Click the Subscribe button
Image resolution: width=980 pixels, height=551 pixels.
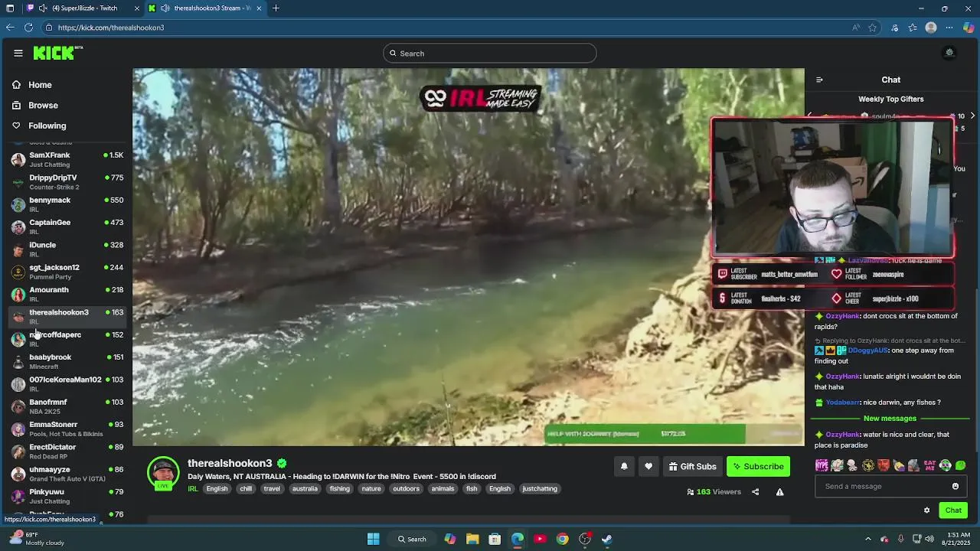click(758, 466)
